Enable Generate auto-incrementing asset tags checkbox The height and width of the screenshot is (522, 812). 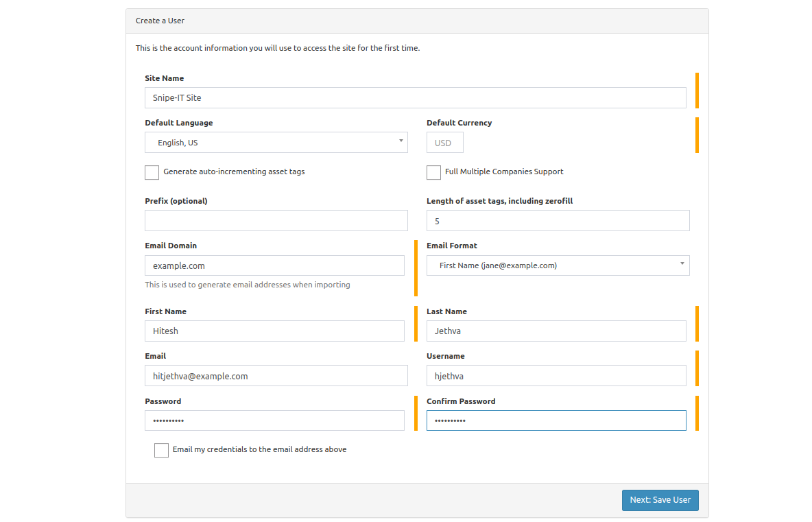[152, 172]
